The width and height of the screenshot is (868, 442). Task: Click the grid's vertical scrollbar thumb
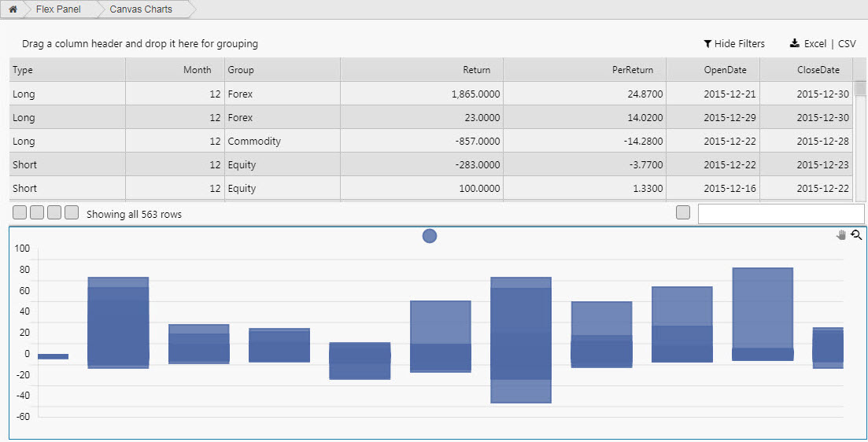tap(860, 88)
